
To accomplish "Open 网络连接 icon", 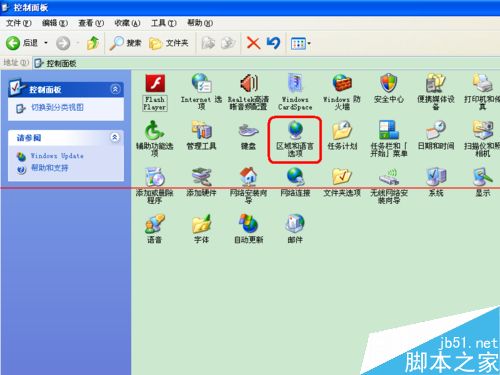I will pyautogui.click(x=295, y=177).
